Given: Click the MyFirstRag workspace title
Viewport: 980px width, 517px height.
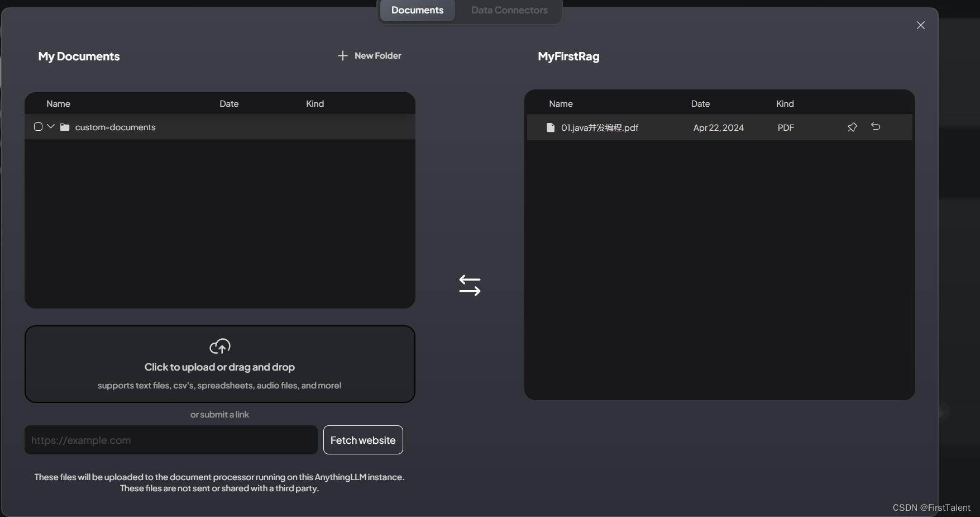Looking at the screenshot, I should point(568,56).
